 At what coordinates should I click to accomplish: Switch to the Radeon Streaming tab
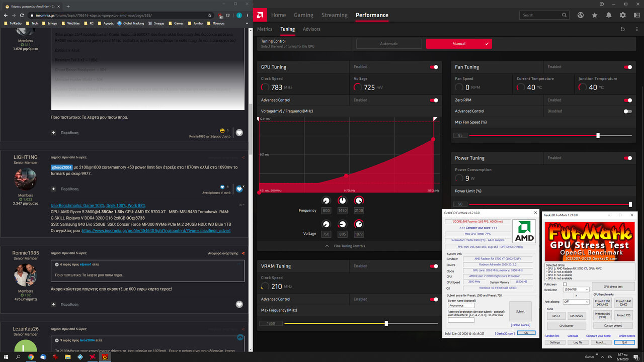334,15
